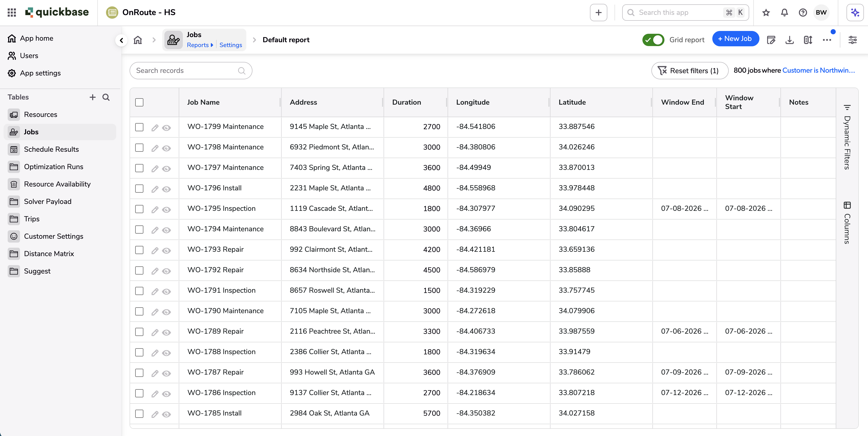The width and height of the screenshot is (868, 436).
Task: Open the Trips table
Action: click(x=60, y=219)
